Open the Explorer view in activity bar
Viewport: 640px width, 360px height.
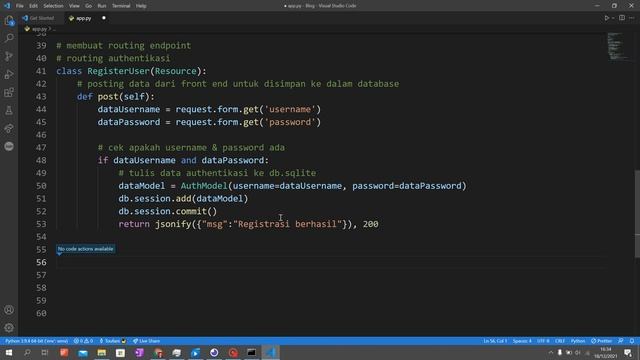pos(9,20)
